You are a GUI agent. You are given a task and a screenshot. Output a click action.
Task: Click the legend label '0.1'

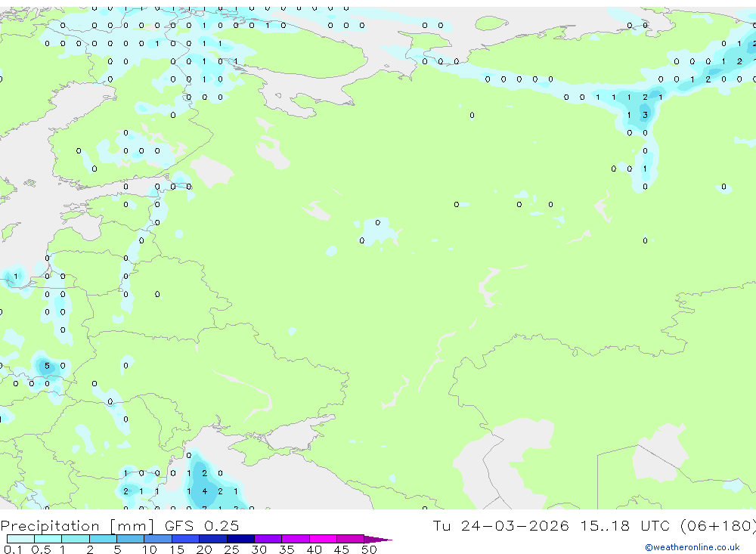click(x=13, y=549)
